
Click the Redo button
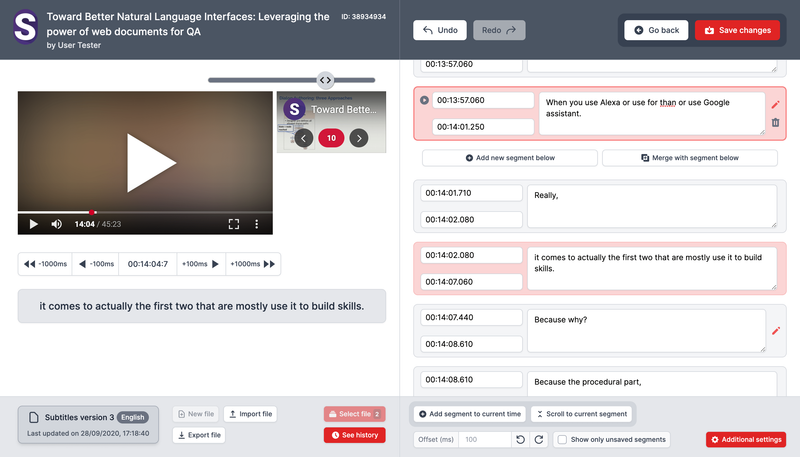coord(499,30)
